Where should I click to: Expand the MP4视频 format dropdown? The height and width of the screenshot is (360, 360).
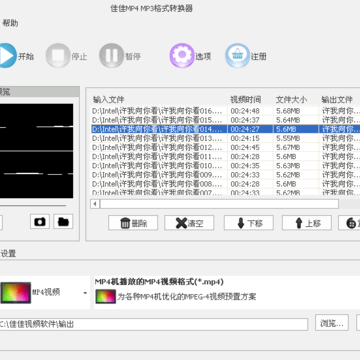(x=85, y=293)
